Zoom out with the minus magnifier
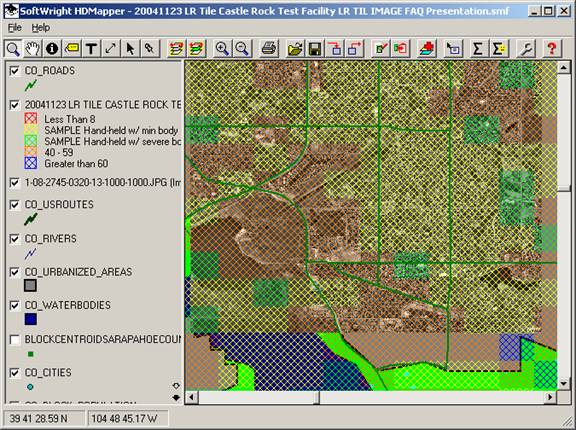 (242, 48)
